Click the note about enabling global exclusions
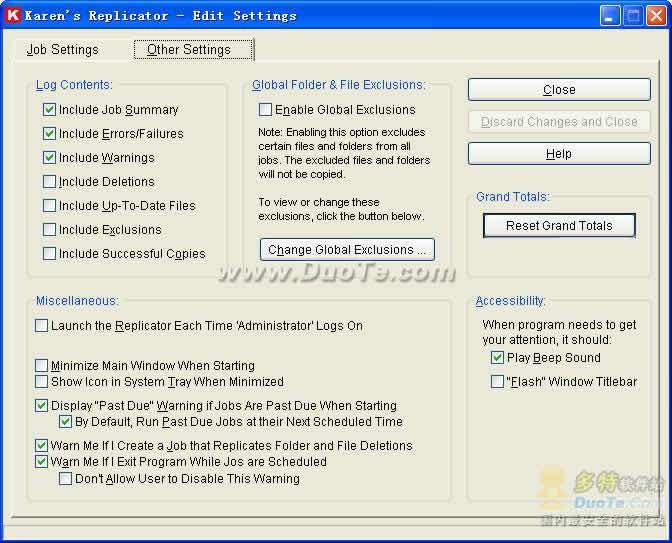 [344, 153]
